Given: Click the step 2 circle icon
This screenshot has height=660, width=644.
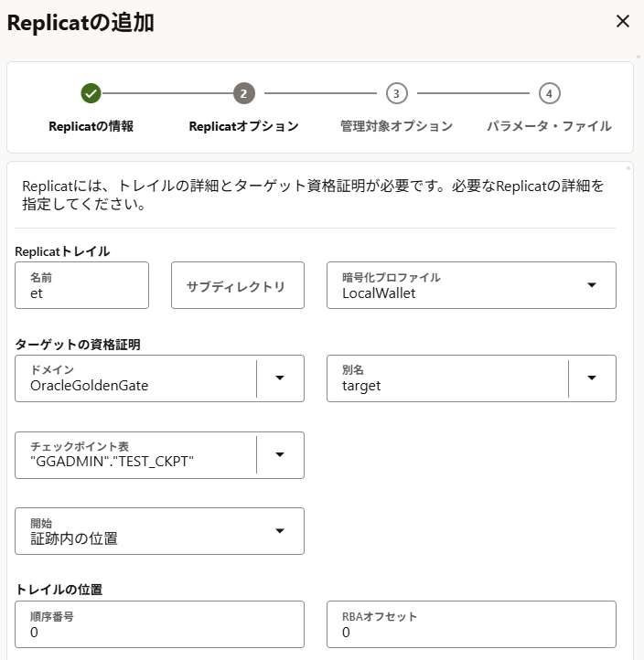Looking at the screenshot, I should 243,93.
